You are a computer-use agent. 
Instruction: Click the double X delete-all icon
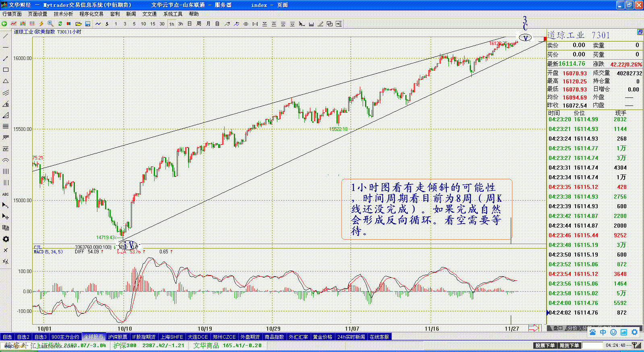[x=6, y=261]
